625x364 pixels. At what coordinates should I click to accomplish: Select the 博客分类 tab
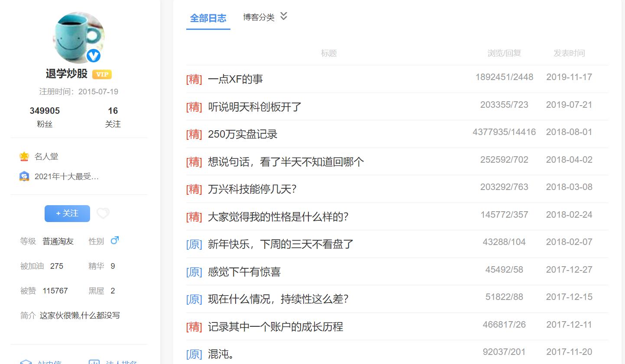tap(258, 17)
